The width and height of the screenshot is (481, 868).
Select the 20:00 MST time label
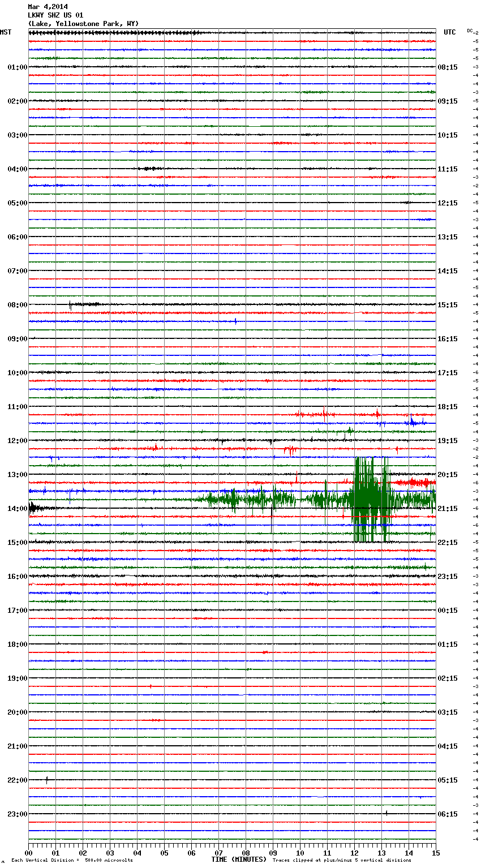coord(17,712)
